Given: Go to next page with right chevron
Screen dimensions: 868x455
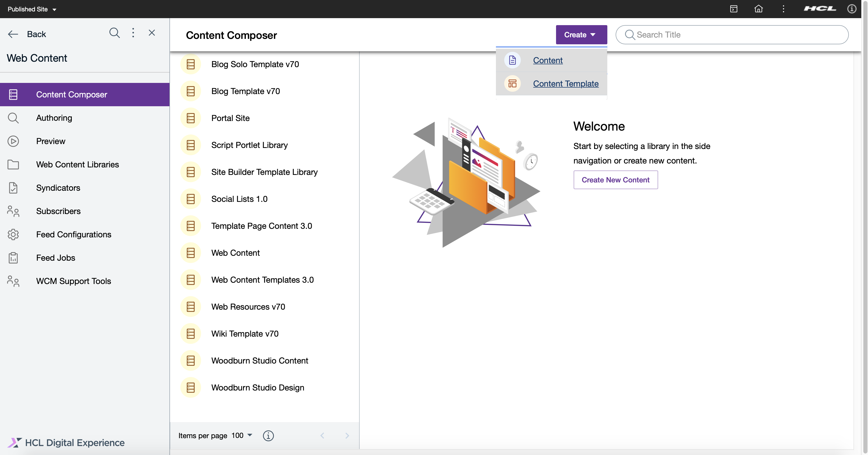Looking at the screenshot, I should [x=347, y=436].
